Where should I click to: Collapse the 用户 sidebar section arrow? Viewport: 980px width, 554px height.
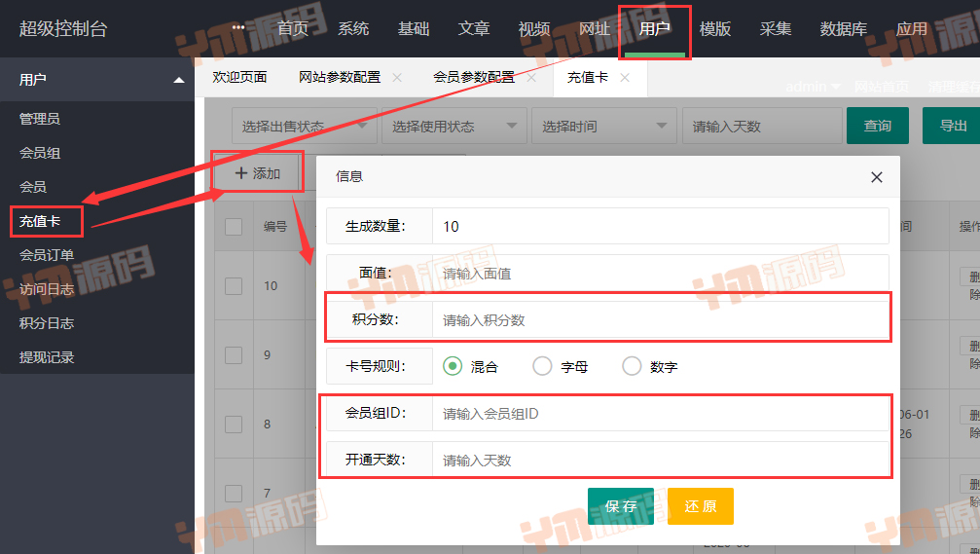[178, 80]
